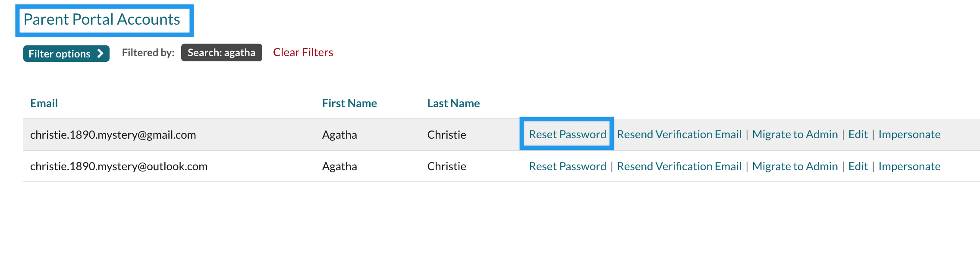Select the christie.1890.mystery@outlook.com email cell
This screenshot has height=254, width=980.
(x=119, y=166)
